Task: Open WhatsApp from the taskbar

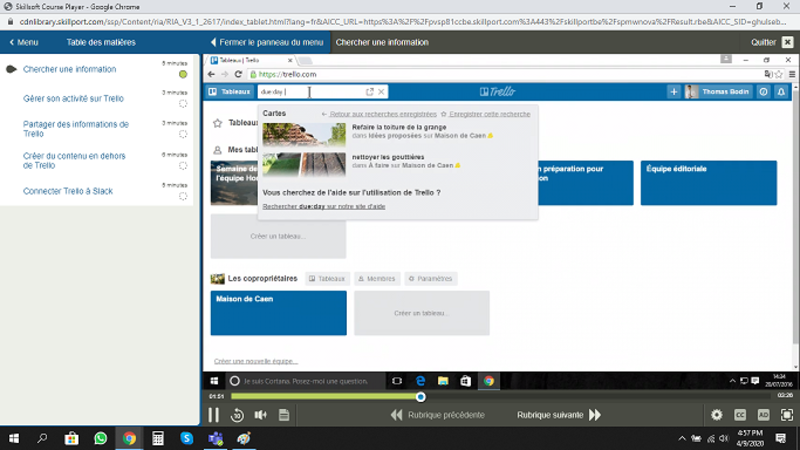Action: pos(101,438)
